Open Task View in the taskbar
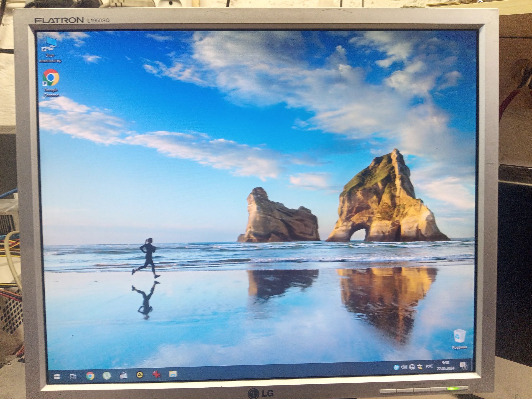 [73, 376]
